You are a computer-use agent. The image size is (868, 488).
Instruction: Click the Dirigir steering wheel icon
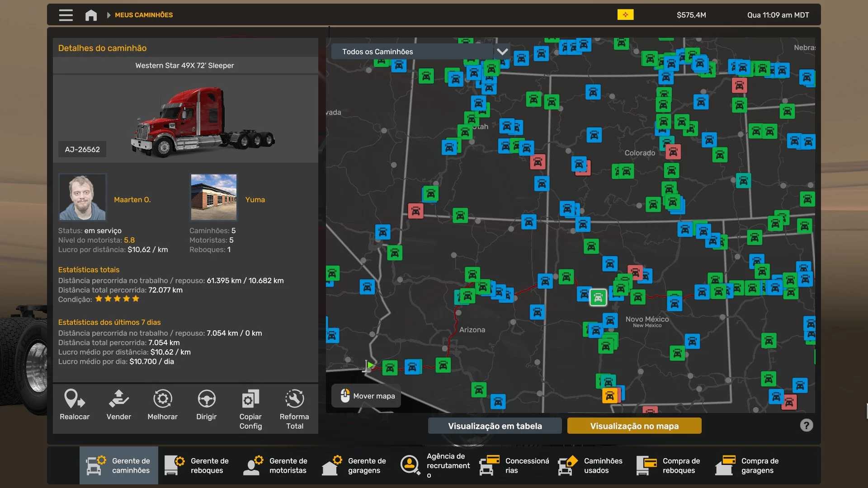(206, 399)
